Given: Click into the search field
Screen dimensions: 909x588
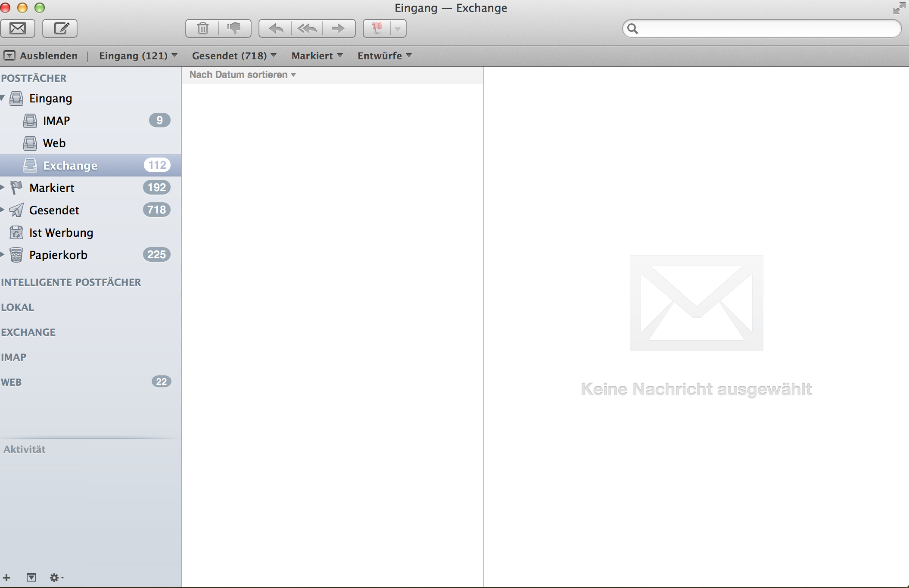Looking at the screenshot, I should pyautogui.click(x=767, y=29).
